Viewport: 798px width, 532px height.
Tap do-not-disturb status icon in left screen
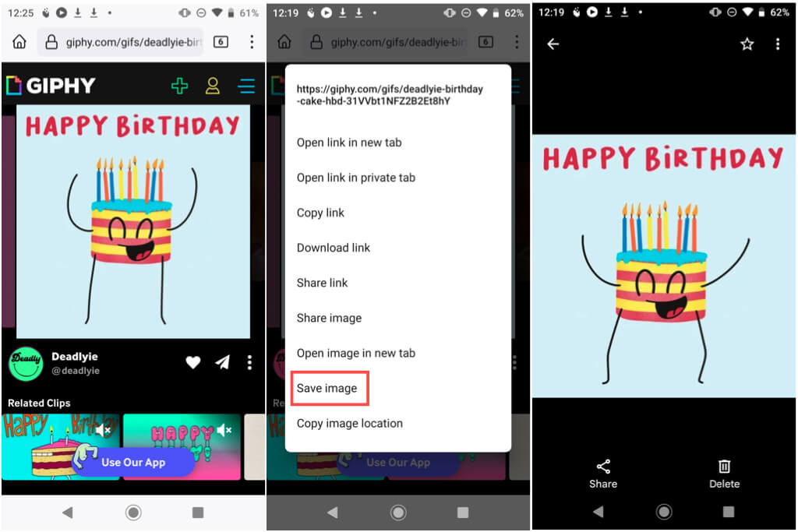[x=201, y=12]
